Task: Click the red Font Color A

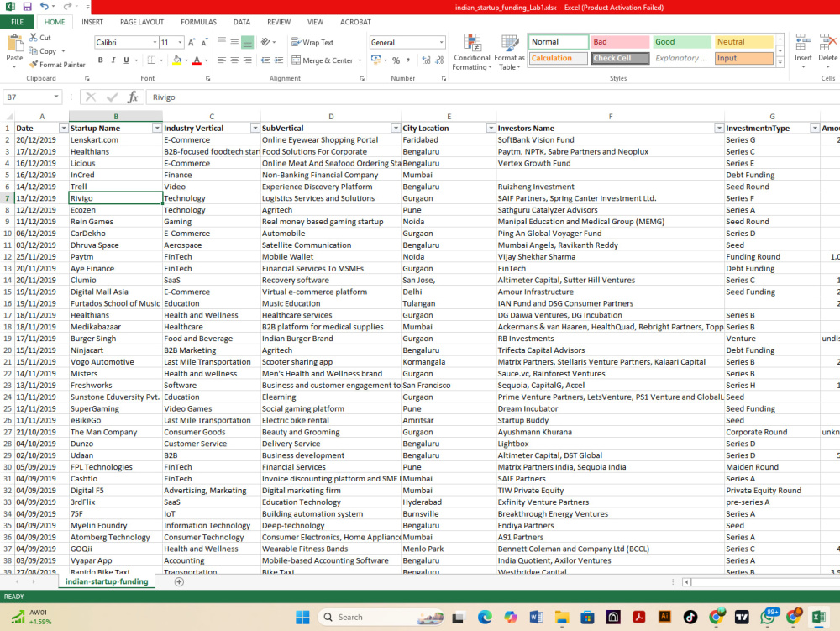Action: point(197,60)
